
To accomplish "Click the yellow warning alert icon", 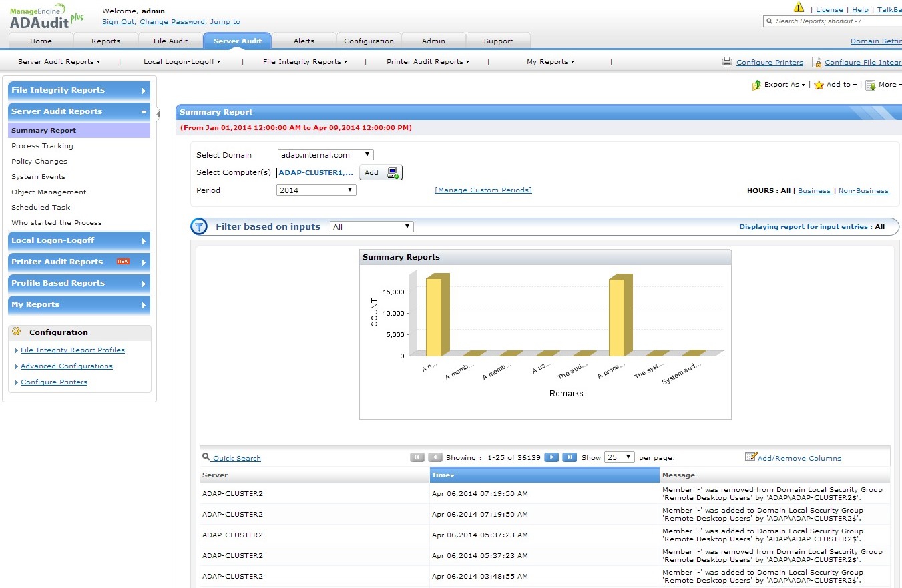I will 799,8.
